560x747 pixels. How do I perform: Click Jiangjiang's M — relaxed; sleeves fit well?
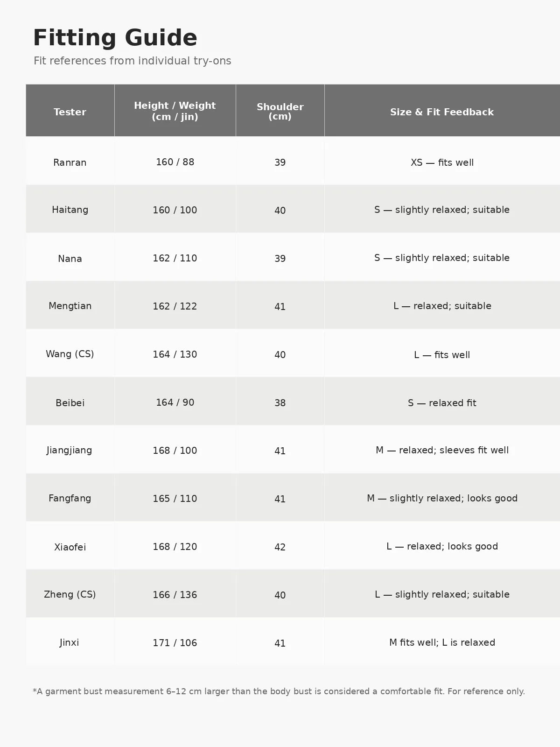(x=442, y=450)
